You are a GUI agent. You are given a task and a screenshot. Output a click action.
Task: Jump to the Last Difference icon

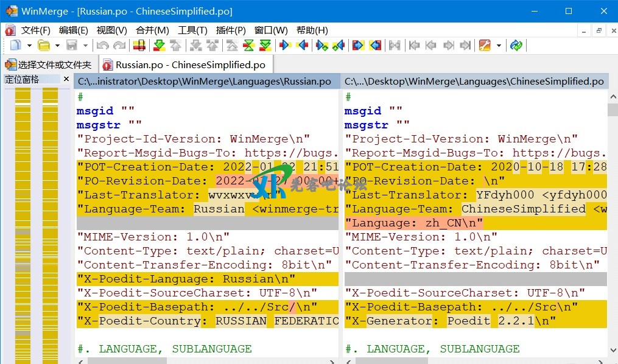click(x=265, y=46)
